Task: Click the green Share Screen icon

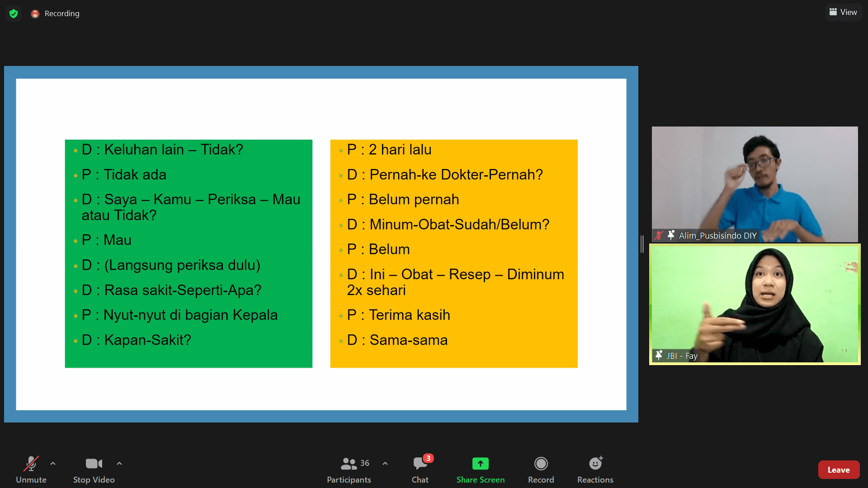Action: [x=480, y=464]
